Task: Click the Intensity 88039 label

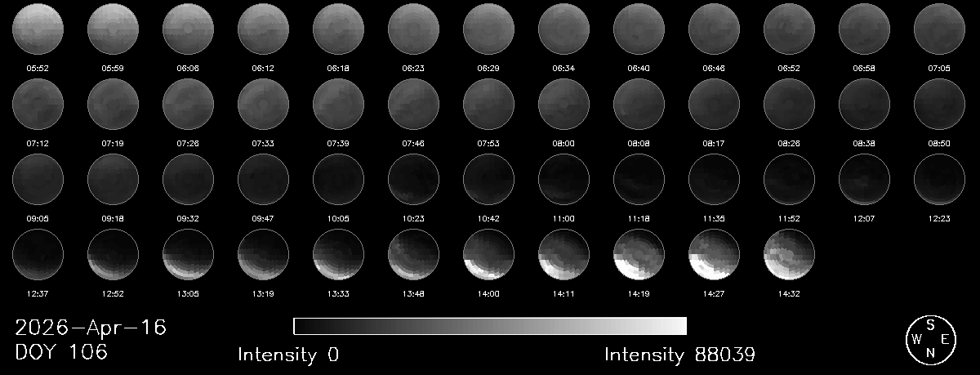Action: click(679, 355)
